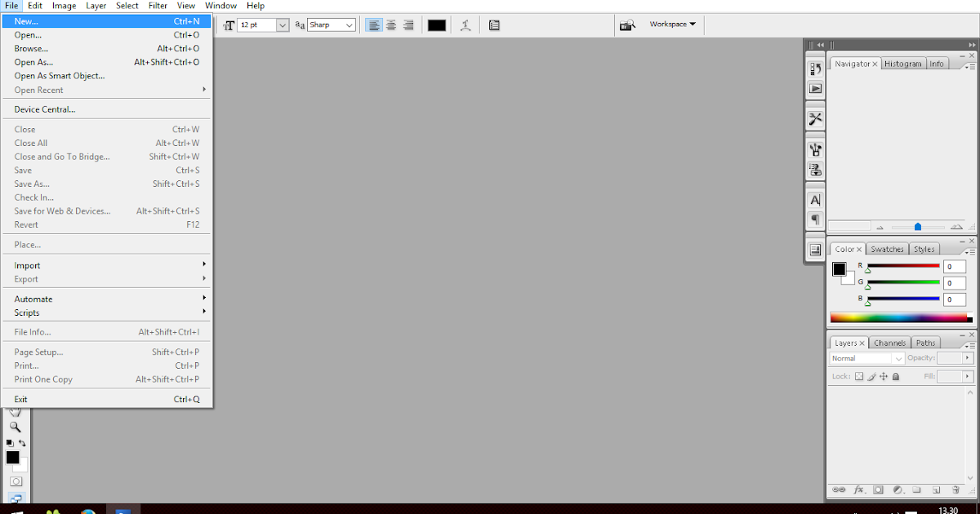980x514 pixels.
Task: Open the History panel icon
Action: (815, 69)
